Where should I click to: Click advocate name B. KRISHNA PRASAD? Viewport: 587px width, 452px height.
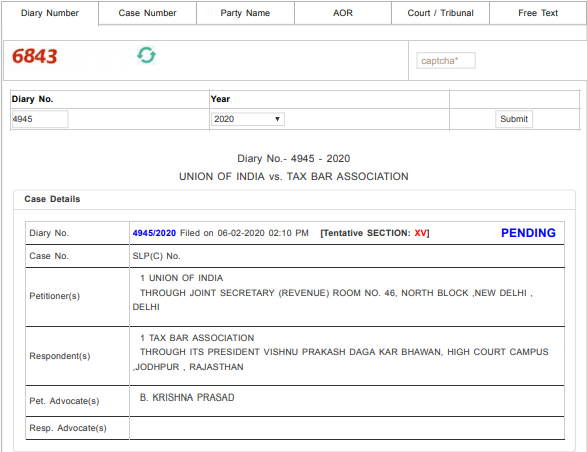[x=187, y=397]
